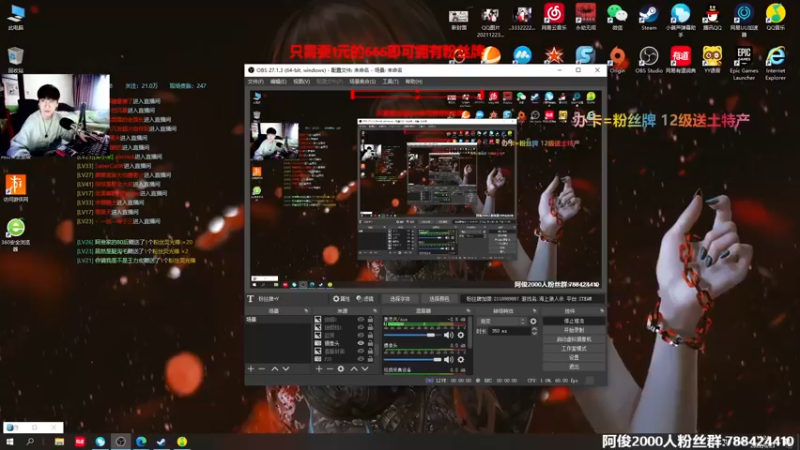Click the Remove scene minus icon in OBS
The width and height of the screenshot is (800, 450).
coord(262,368)
